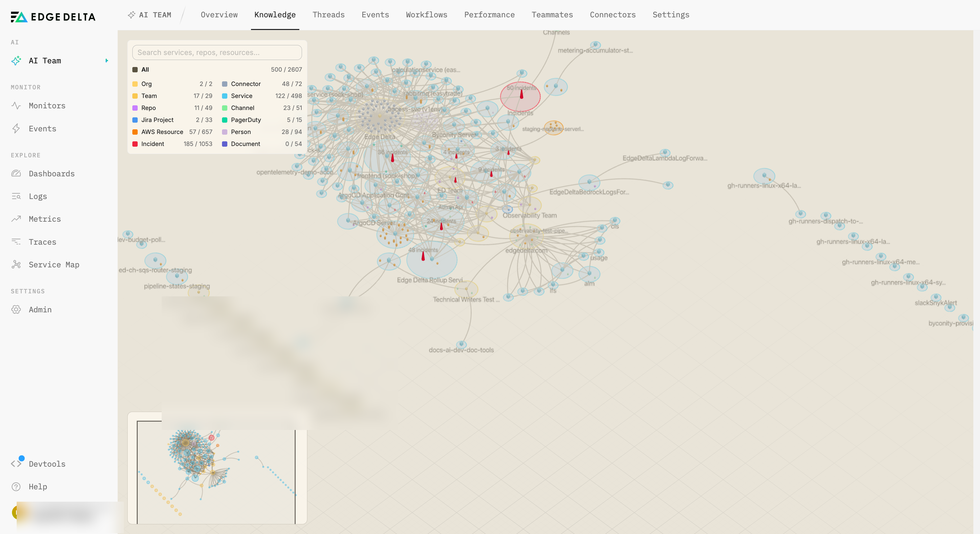Click the AI TEAM breadcrumb sparkle icon
Viewport: 980px width, 534px height.
click(131, 15)
